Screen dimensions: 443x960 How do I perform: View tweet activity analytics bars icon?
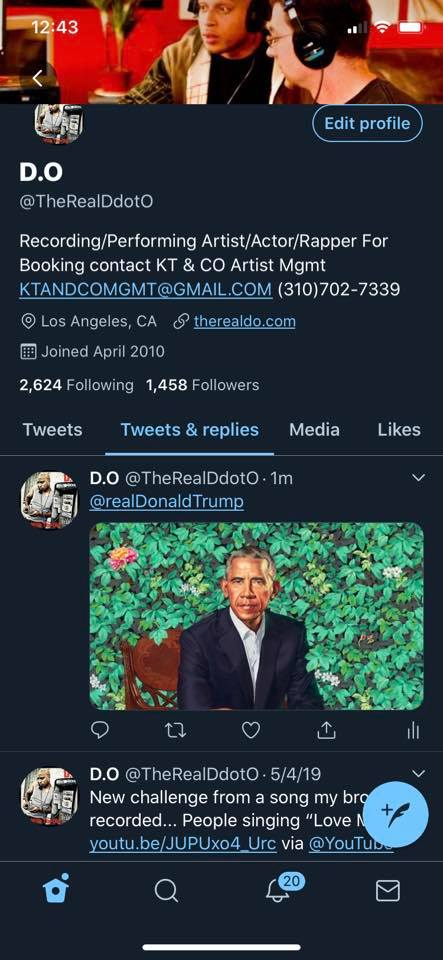pyautogui.click(x=414, y=730)
